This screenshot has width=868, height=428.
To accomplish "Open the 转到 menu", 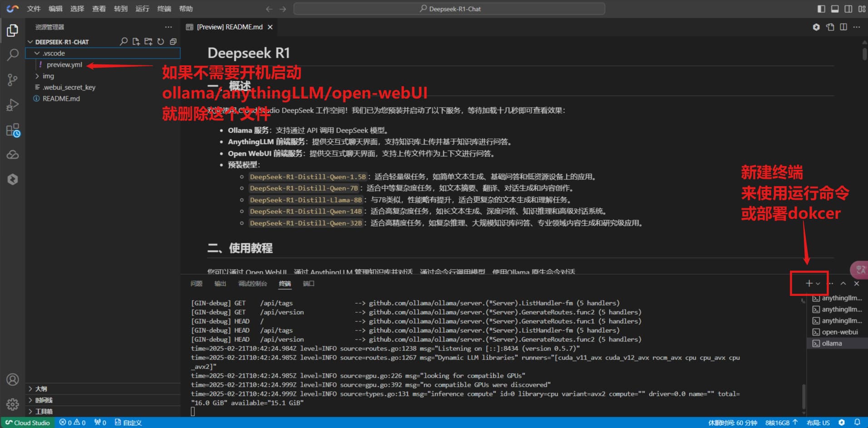I will [x=121, y=9].
